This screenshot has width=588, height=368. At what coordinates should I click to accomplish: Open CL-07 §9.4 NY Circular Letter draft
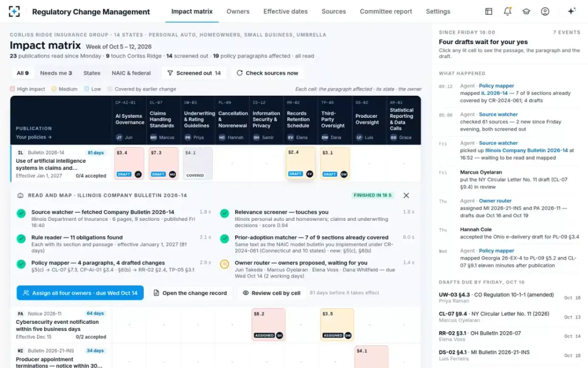(510, 317)
